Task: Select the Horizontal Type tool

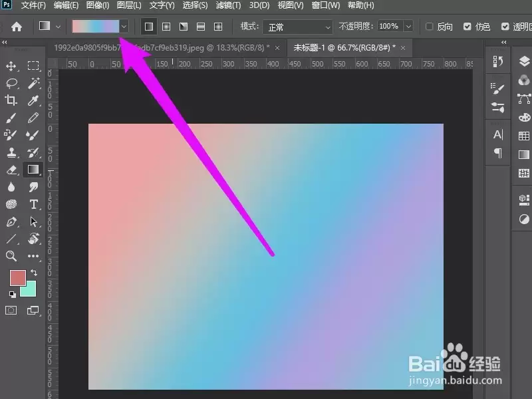Action: point(33,204)
